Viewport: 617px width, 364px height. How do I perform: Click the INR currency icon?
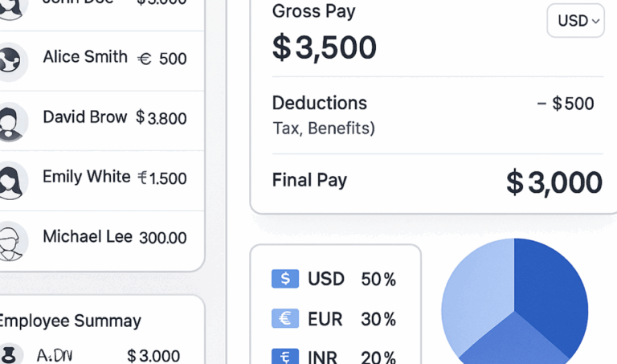pos(285,356)
